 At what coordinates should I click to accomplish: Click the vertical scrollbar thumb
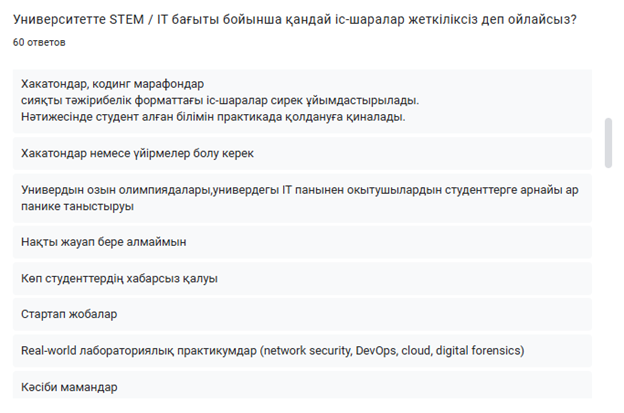[607, 143]
